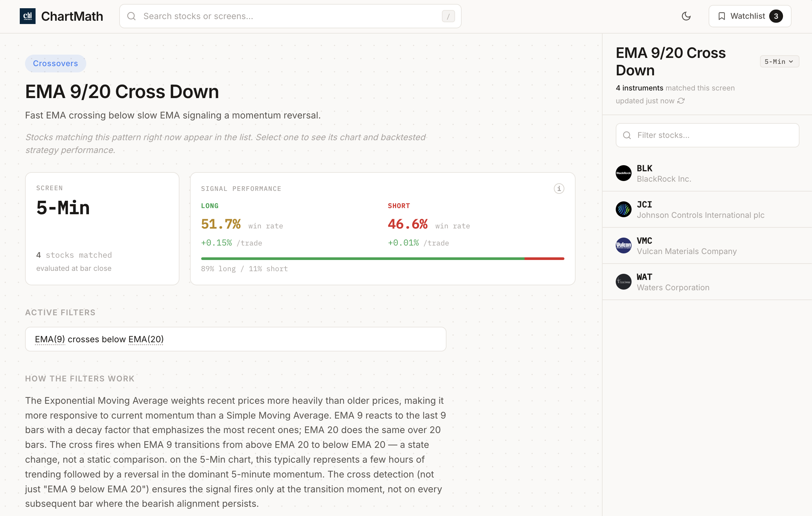Select the BlackRock logo icon
The width and height of the screenshot is (812, 516).
(x=623, y=173)
